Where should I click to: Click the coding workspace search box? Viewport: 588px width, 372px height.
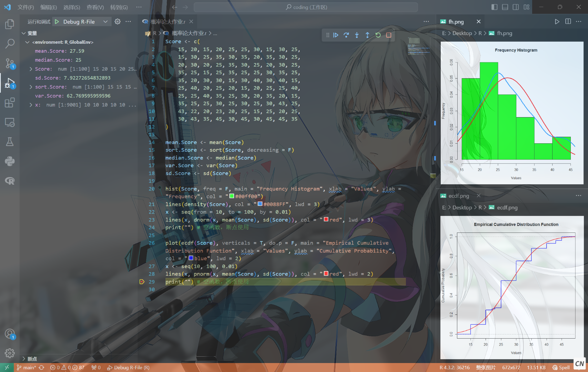point(306,7)
